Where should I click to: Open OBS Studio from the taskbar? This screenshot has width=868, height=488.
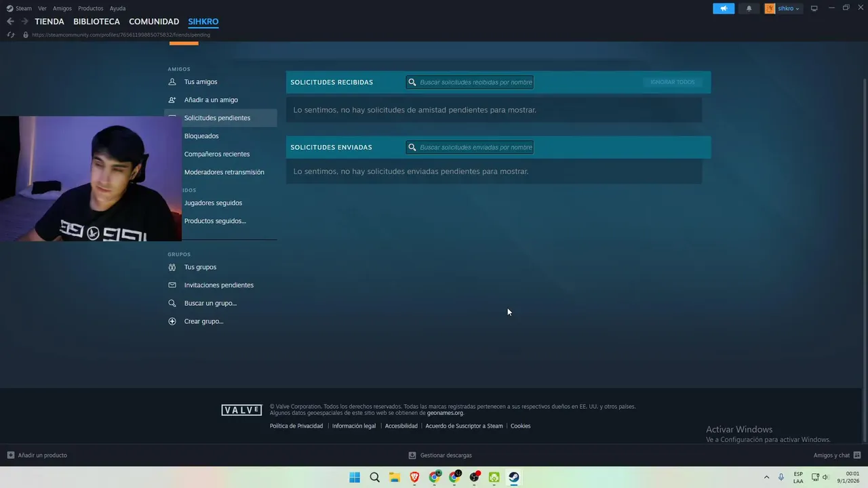click(x=475, y=477)
